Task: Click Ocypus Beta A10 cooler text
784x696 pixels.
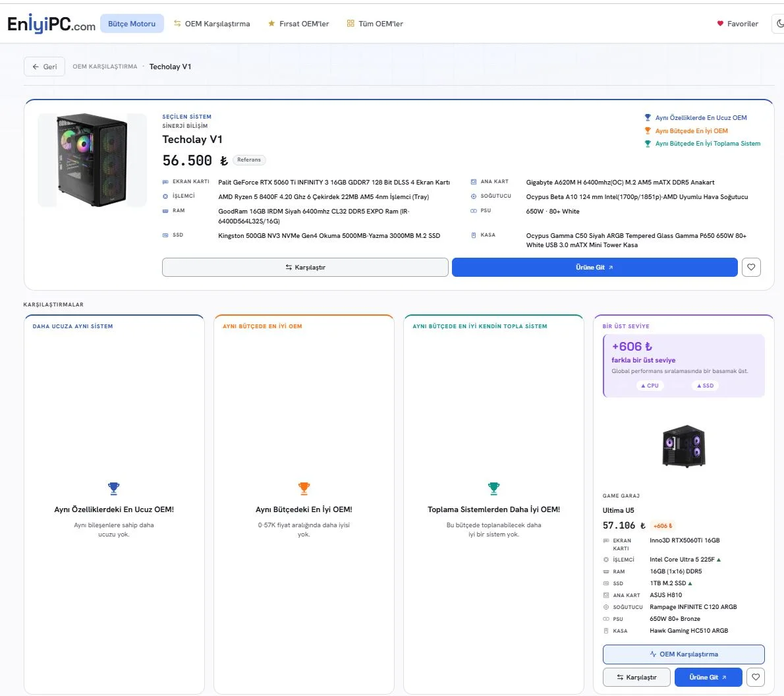Action: 637,196
